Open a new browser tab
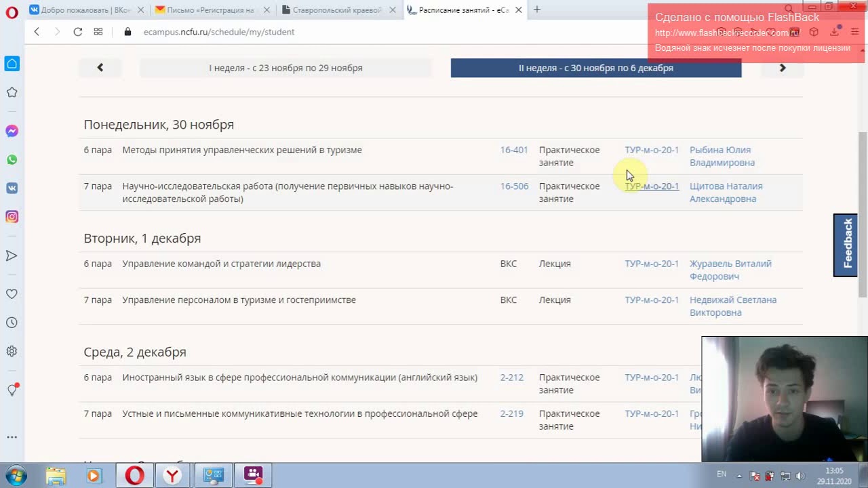 pyautogui.click(x=537, y=9)
